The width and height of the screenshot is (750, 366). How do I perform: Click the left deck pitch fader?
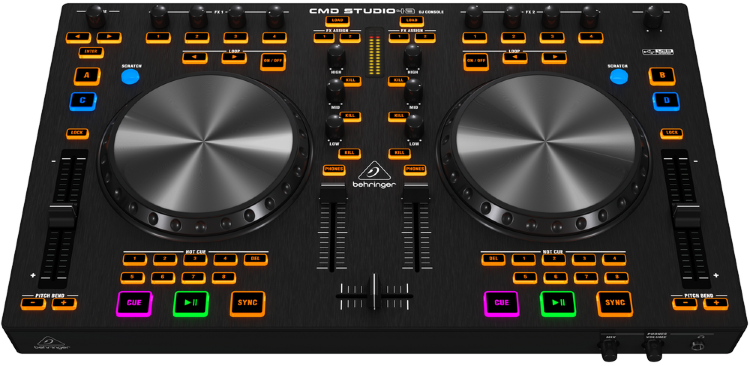(62, 216)
